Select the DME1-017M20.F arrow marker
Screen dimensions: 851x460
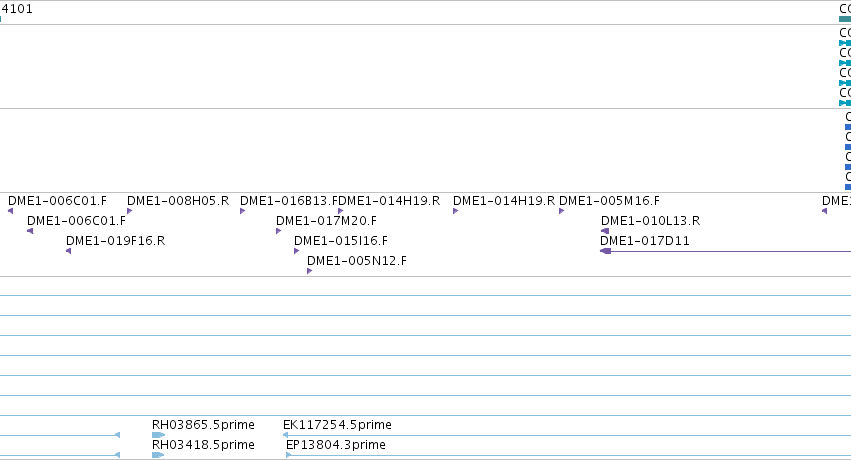[x=278, y=231]
